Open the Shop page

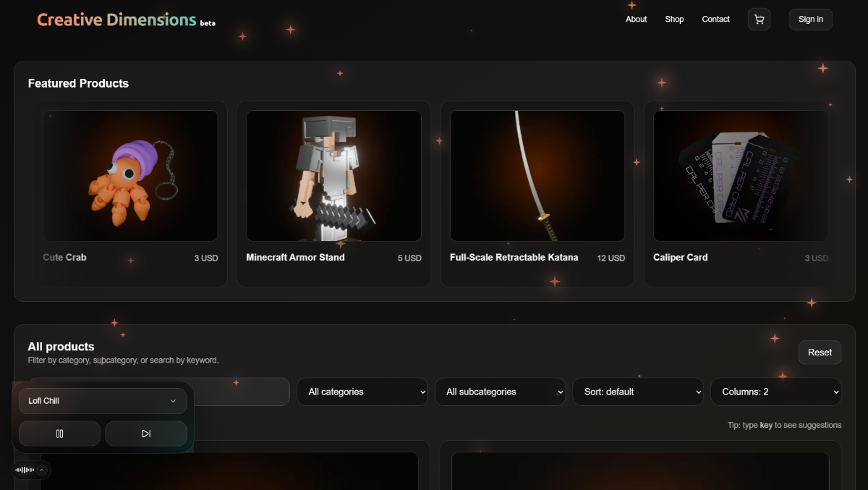pos(674,20)
